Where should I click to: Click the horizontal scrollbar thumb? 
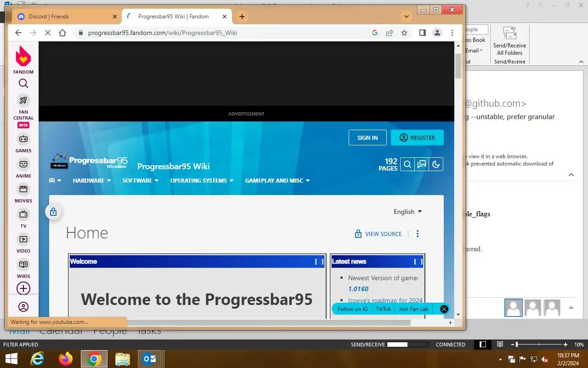coord(267,322)
